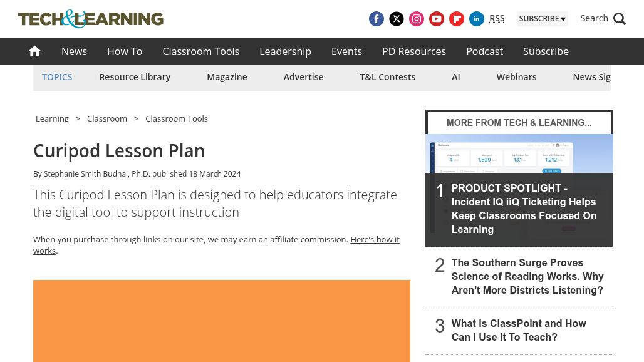This screenshot has width=644, height=362.
Task: Click Subscribe in the main navigation bar
Action: [546, 51]
